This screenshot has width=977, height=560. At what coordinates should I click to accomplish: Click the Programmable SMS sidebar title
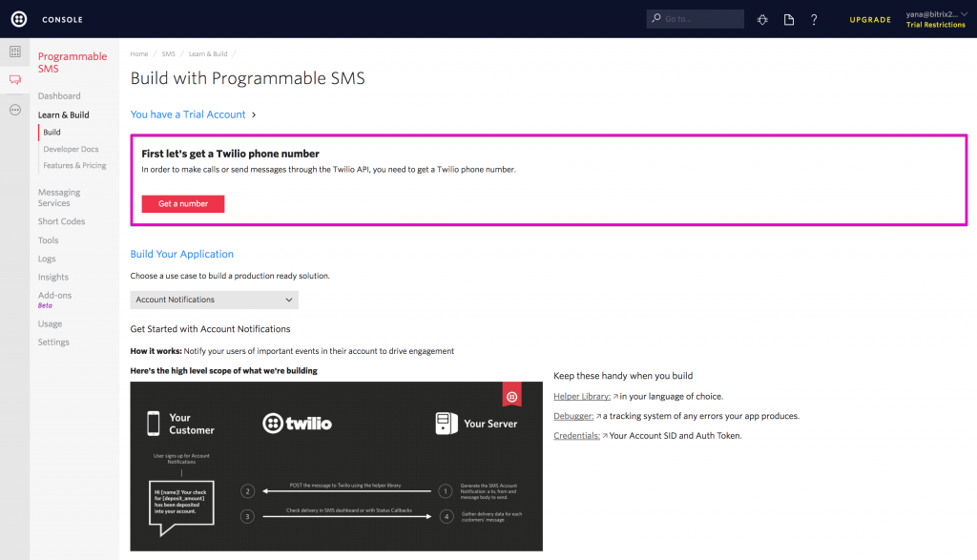point(73,62)
